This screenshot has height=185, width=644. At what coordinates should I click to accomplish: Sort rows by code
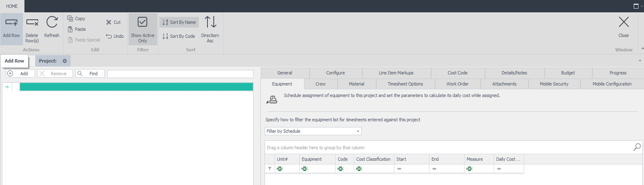click(178, 36)
